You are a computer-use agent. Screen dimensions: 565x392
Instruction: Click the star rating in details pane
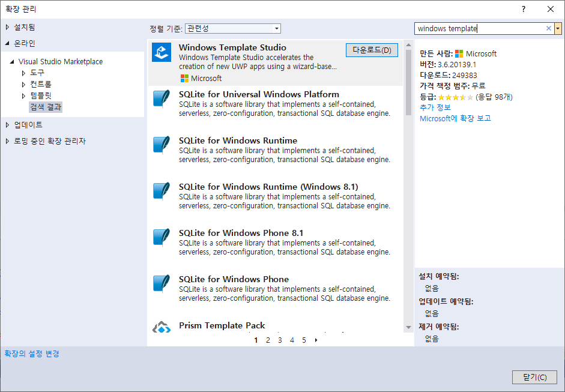point(456,97)
